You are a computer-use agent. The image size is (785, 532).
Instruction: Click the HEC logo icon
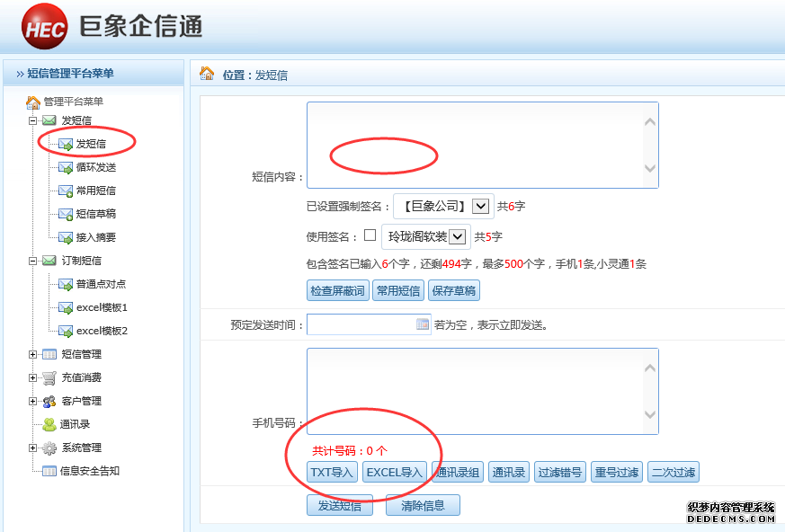(44, 27)
